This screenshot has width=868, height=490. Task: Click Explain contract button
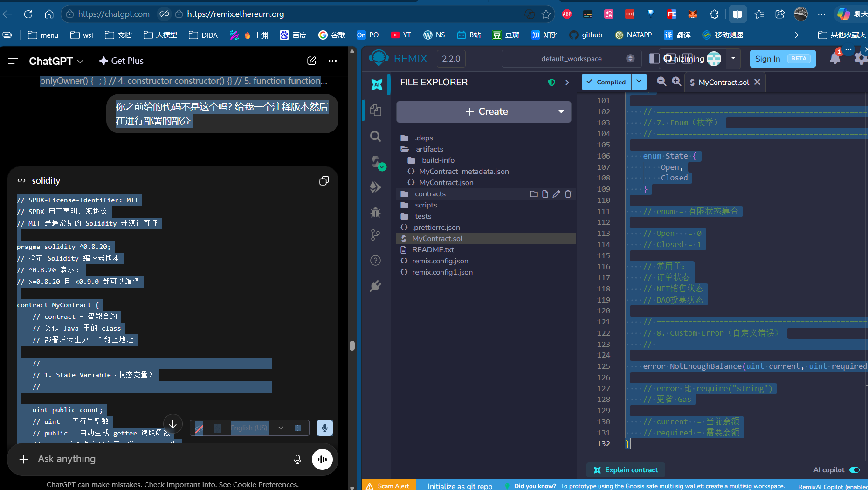626,470
